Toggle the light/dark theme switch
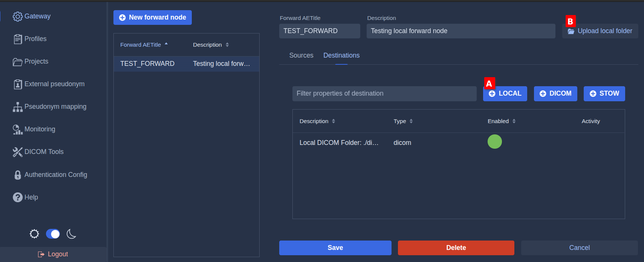Image resolution: width=644 pixels, height=262 pixels. pos(53,234)
